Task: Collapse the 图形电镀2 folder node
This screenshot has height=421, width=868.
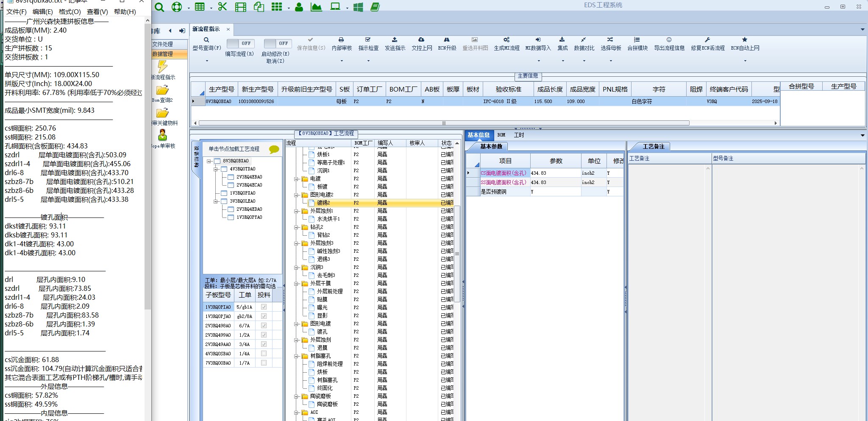Action: click(x=297, y=195)
